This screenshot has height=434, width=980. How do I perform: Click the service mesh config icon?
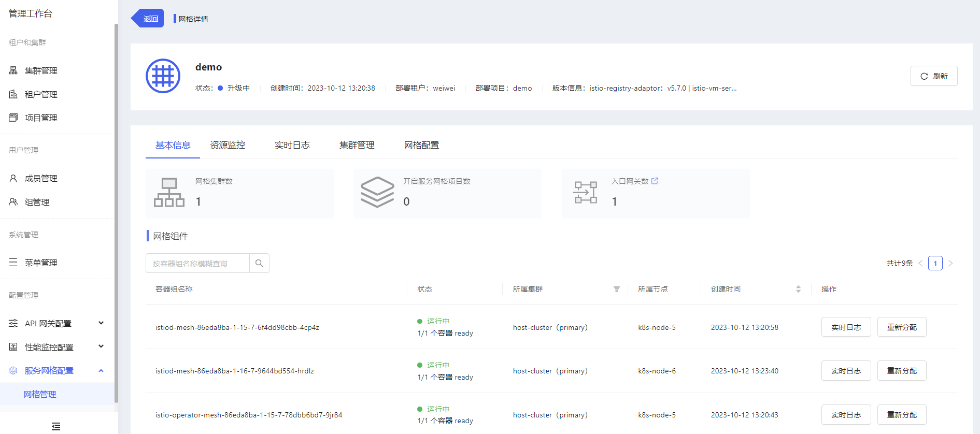(x=13, y=370)
